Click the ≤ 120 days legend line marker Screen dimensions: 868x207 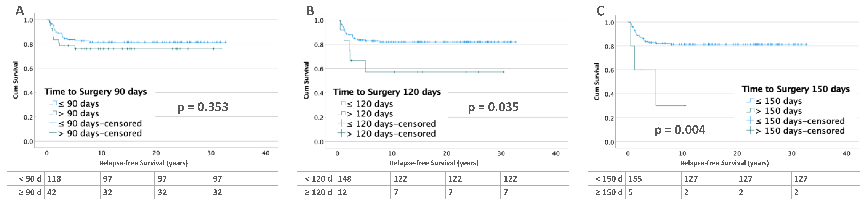click(x=342, y=103)
